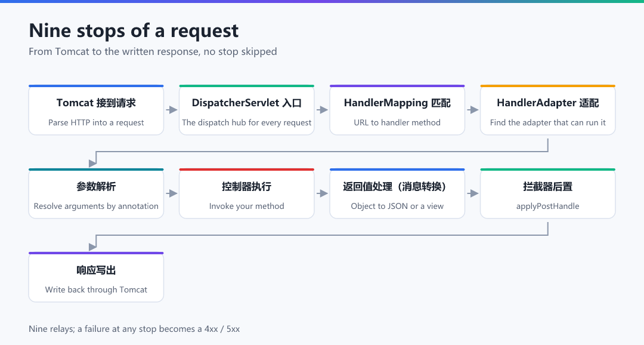644x345 pixels.
Task: Click the 'DispatcherServlet 入口' card heading
Action: tap(247, 103)
